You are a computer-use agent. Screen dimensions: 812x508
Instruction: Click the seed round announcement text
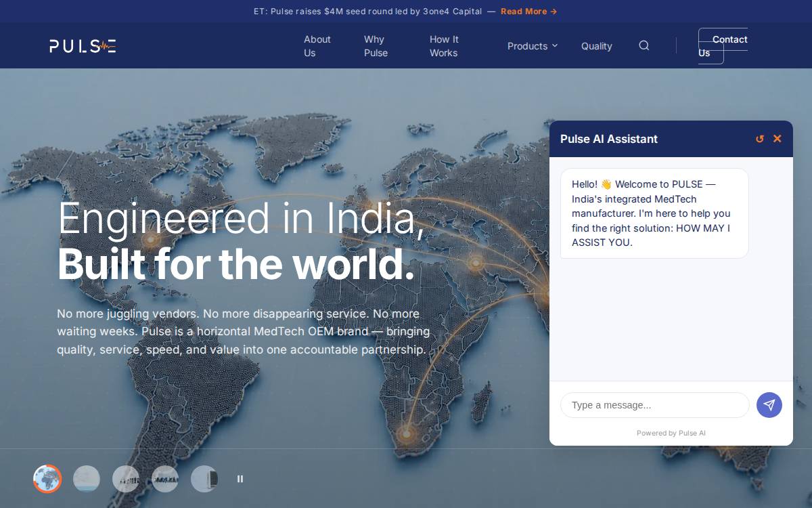tap(368, 12)
